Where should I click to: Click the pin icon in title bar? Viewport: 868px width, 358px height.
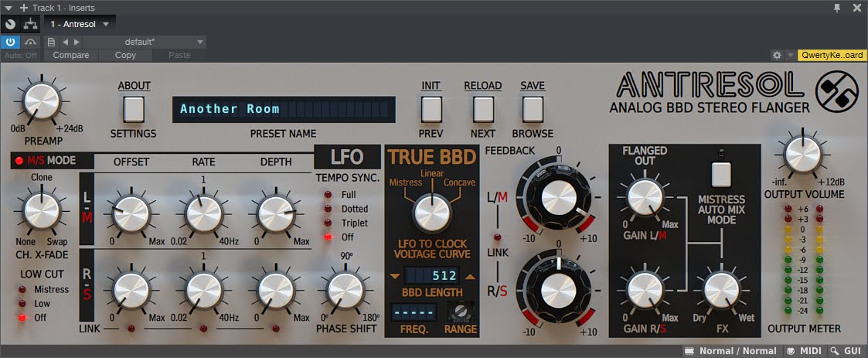[837, 7]
